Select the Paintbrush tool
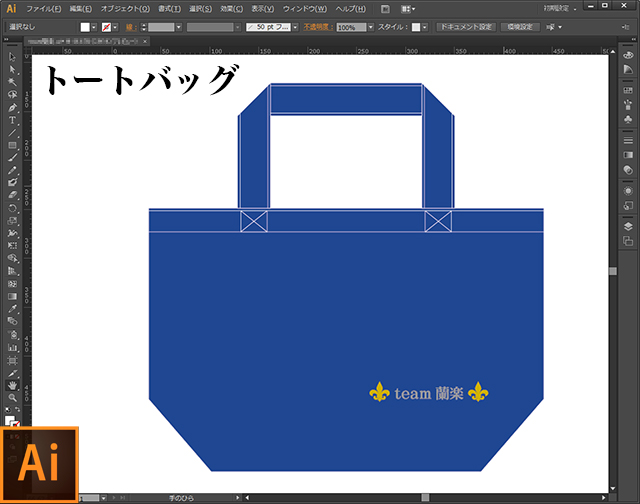Viewport: 640px width, 504px height. point(12,158)
